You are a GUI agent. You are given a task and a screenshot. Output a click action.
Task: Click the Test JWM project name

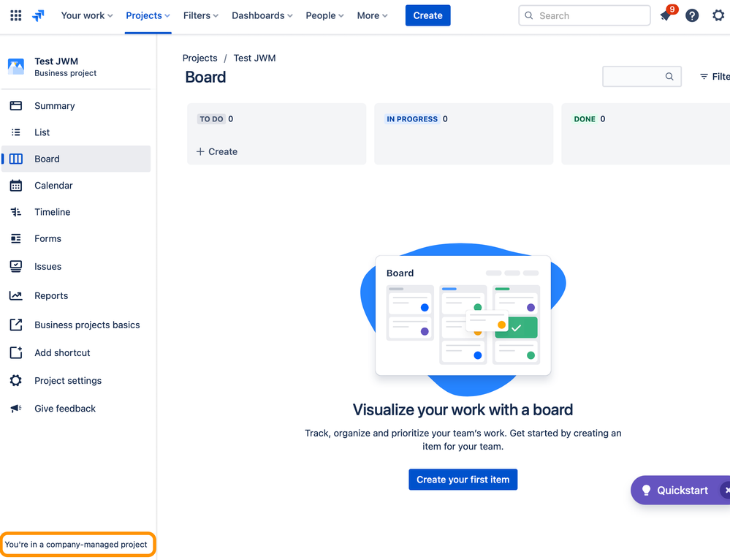pos(56,61)
